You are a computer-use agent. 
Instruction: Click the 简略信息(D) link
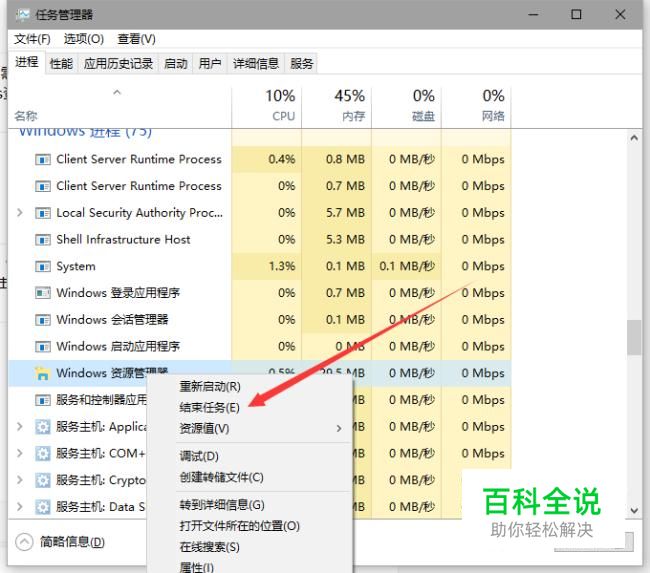(x=72, y=542)
